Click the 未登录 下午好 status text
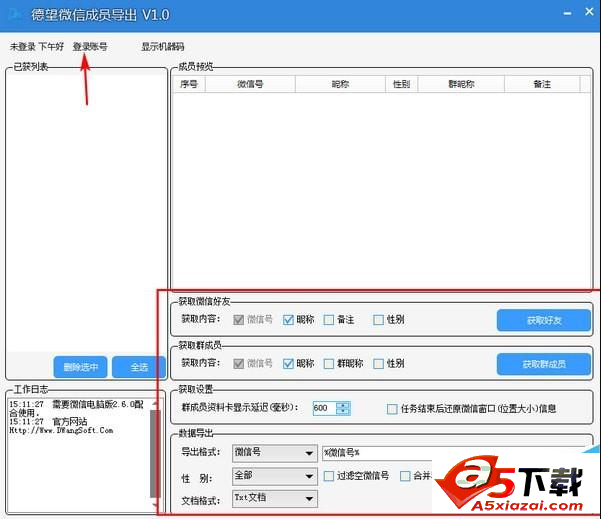 click(x=37, y=47)
